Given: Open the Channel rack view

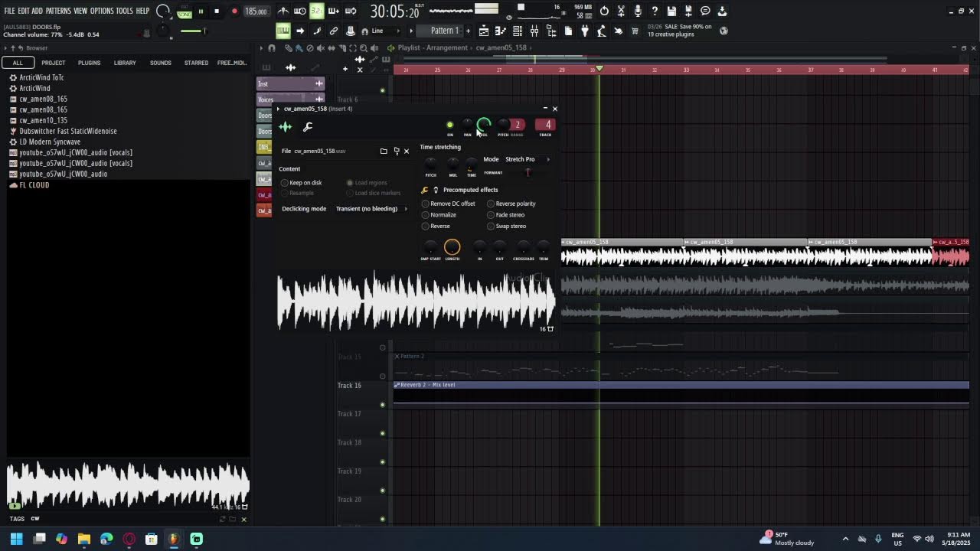Looking at the screenshot, I should [x=517, y=31].
